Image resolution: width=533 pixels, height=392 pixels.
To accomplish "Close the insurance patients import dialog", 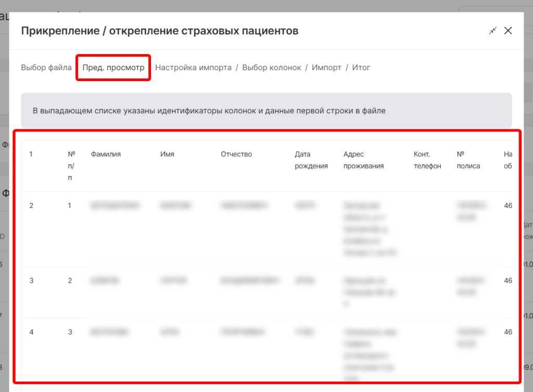I will click(508, 31).
